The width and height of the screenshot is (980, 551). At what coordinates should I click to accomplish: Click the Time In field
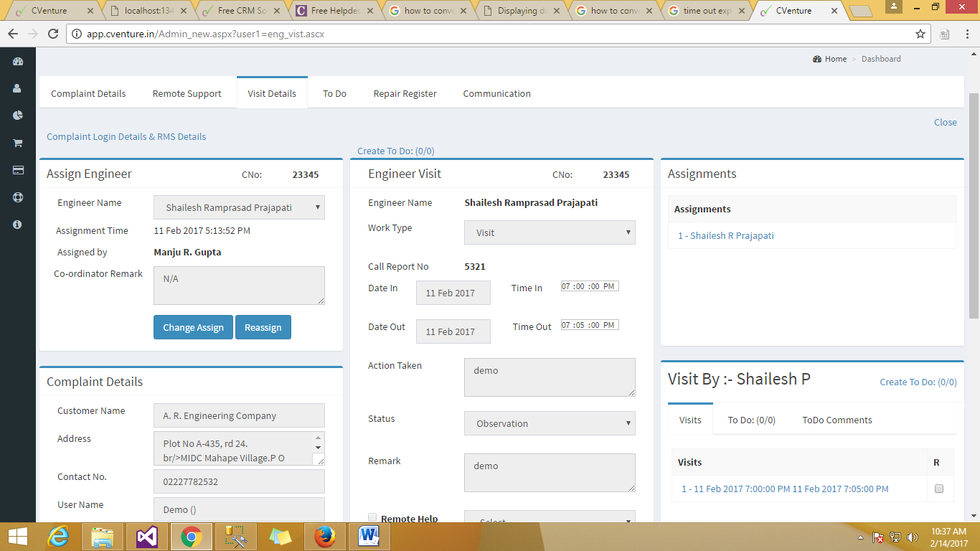pos(590,286)
